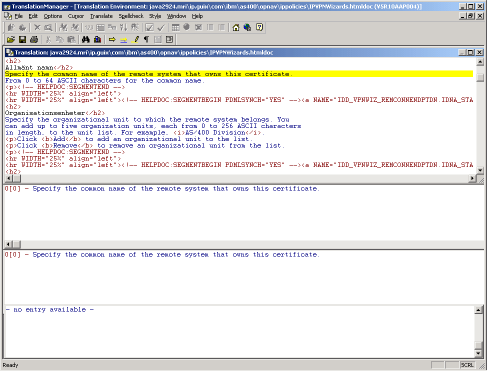
Task: Click the checkbox-with-tick icon in top toolbar
Action: click(x=150, y=27)
